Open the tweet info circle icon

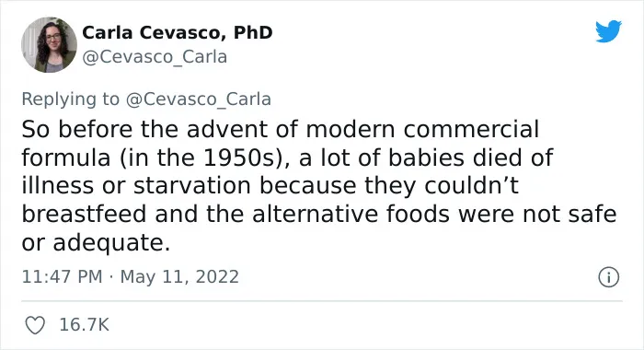click(x=608, y=277)
